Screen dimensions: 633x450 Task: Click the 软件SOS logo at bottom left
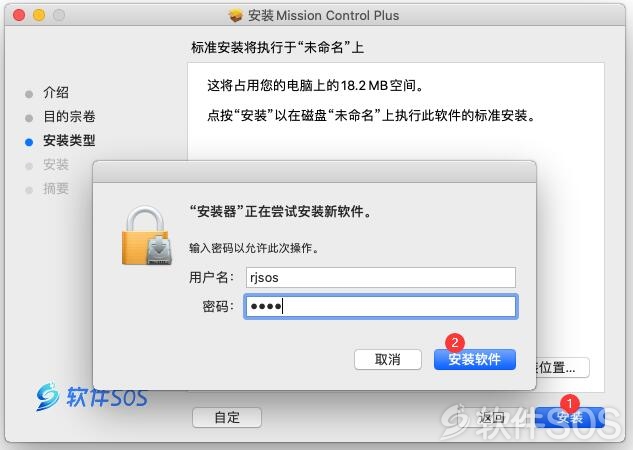[91, 396]
